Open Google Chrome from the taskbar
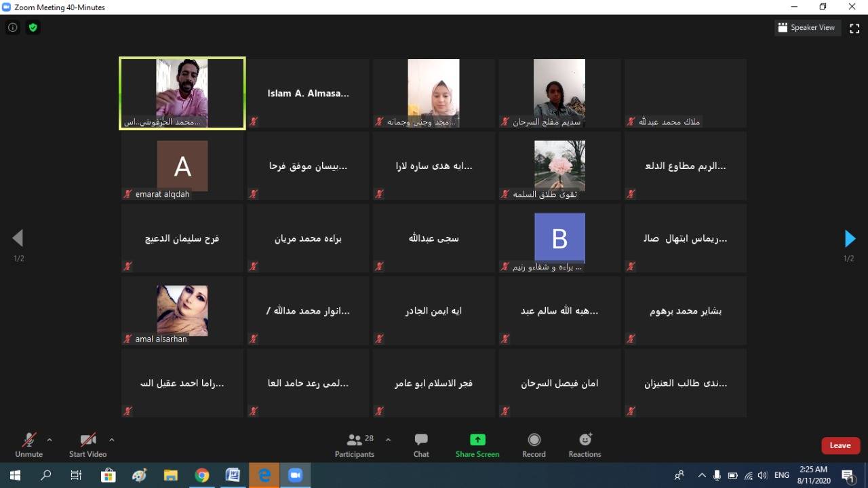The height and width of the screenshot is (488, 868). point(202,475)
